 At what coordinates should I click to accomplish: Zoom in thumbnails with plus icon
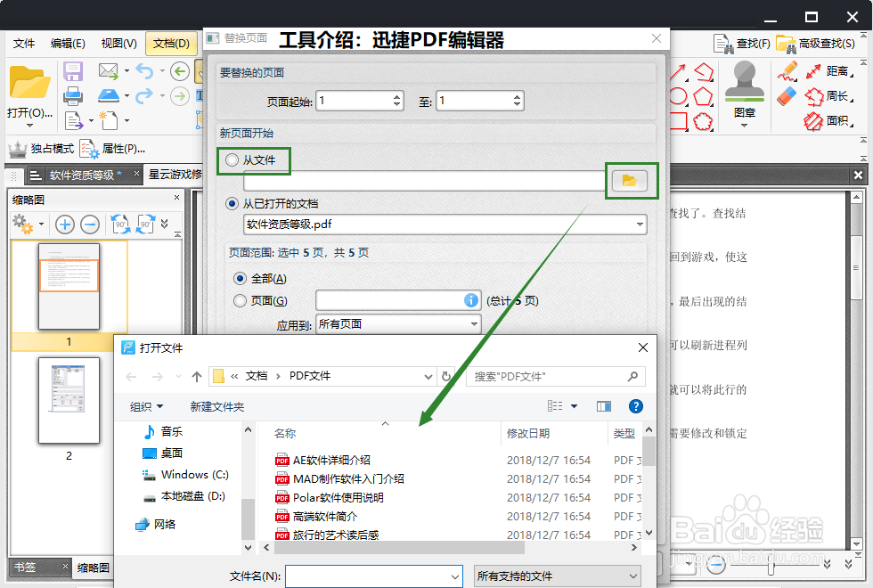click(64, 225)
